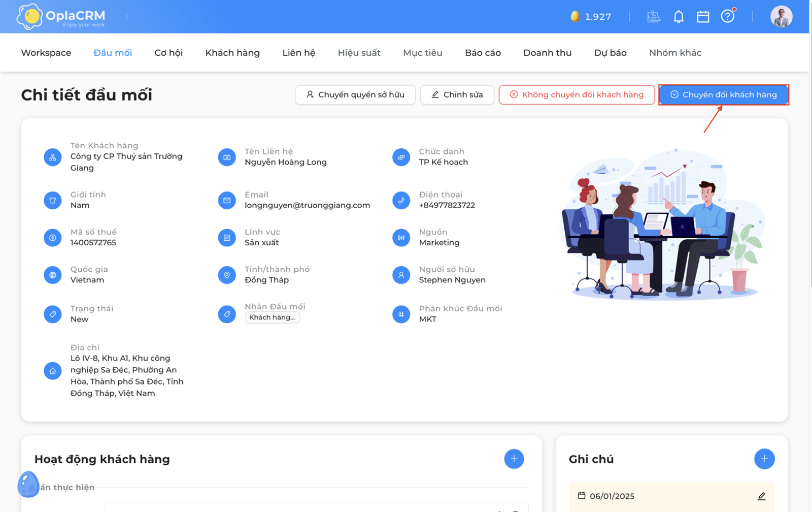This screenshot has width=812, height=512.
Task: Click the Tên Liên hệ contact icon
Action: point(227,157)
